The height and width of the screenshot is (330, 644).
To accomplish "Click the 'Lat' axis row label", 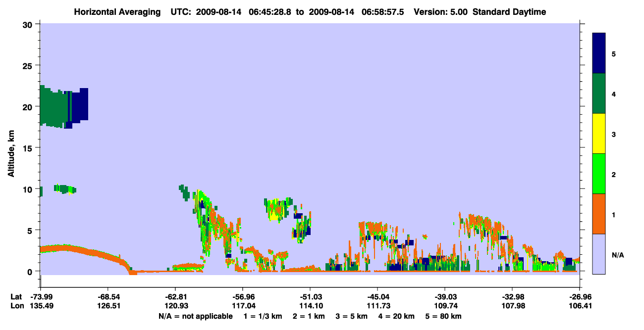I will (16, 296).
